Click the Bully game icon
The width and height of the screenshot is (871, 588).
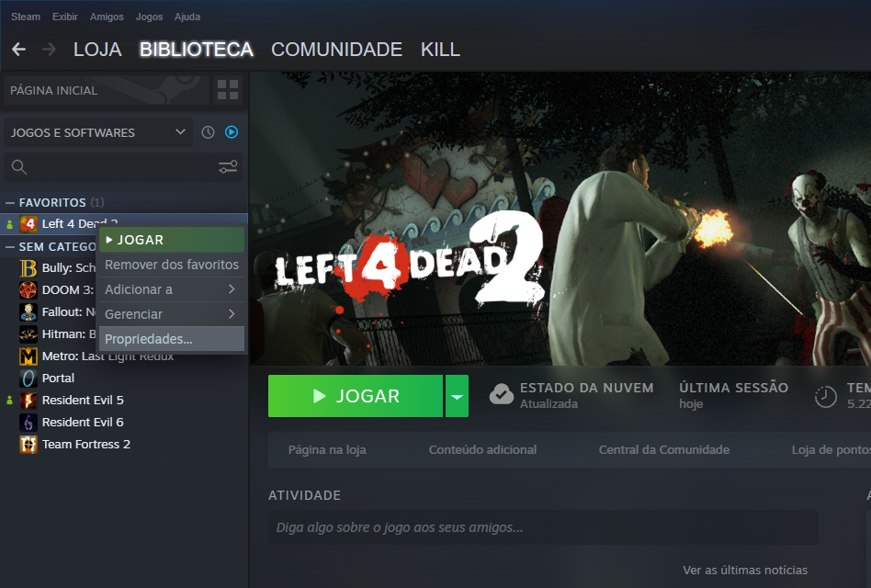[28, 267]
